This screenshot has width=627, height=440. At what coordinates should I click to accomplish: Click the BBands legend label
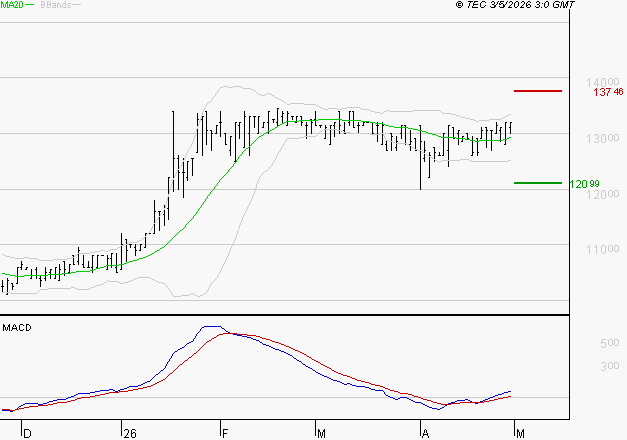pos(56,5)
